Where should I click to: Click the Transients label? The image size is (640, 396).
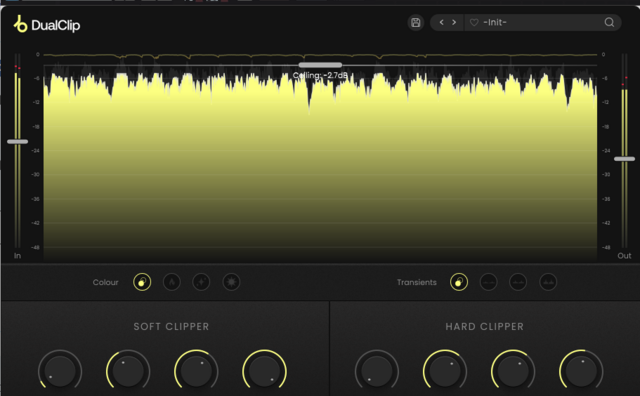tap(417, 283)
